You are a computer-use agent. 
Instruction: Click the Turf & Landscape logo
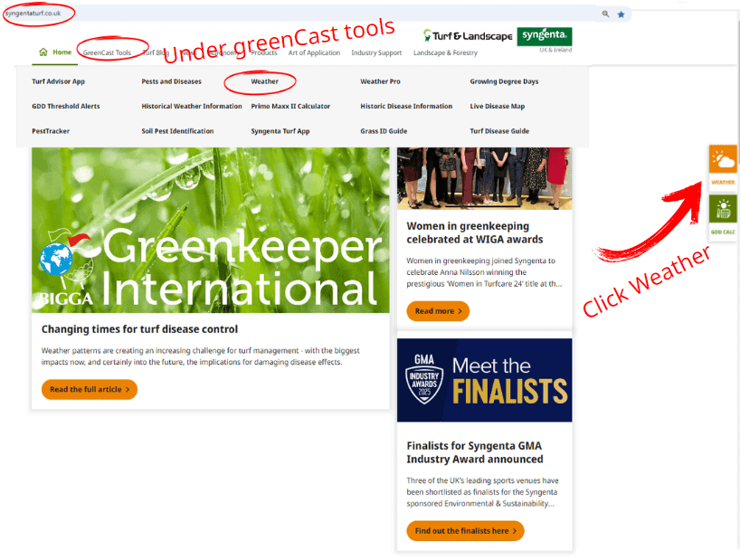468,36
